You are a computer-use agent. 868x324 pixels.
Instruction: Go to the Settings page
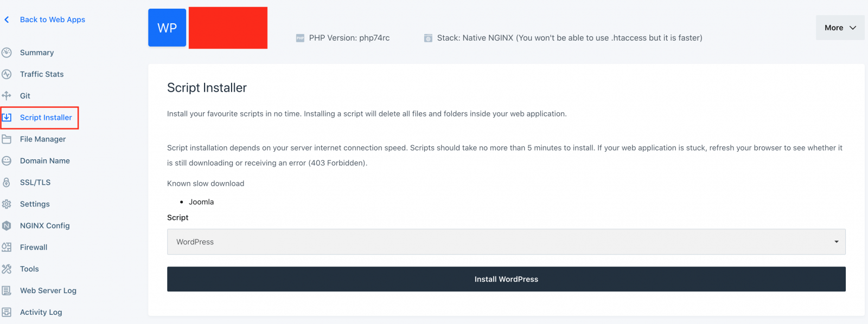pyautogui.click(x=35, y=204)
